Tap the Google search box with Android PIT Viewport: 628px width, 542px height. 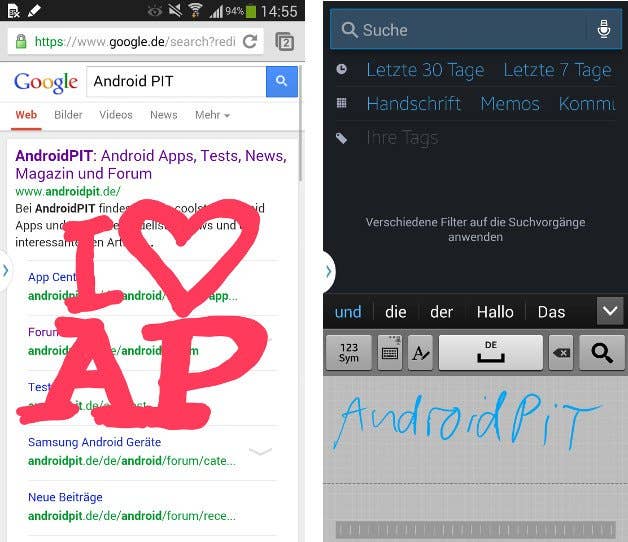(176, 82)
